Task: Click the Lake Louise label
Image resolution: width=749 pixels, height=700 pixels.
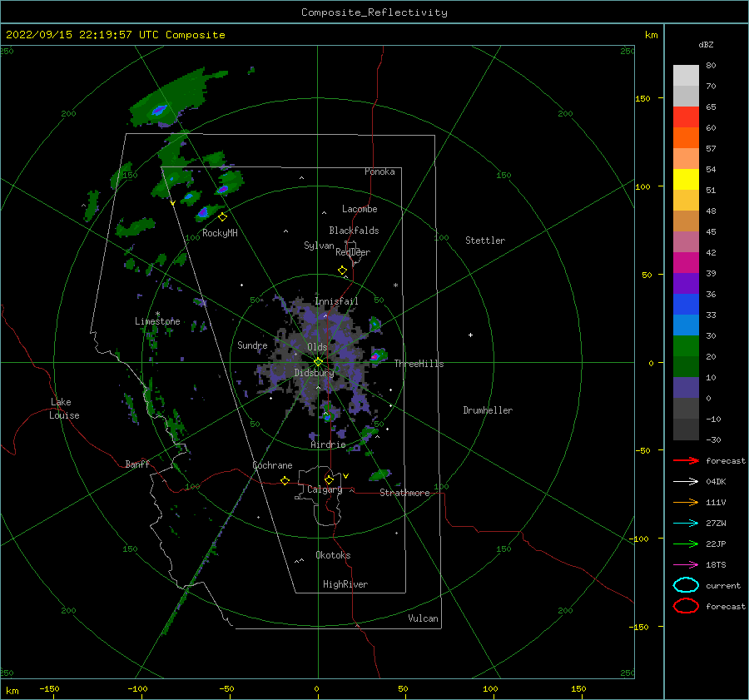Action: (64, 409)
